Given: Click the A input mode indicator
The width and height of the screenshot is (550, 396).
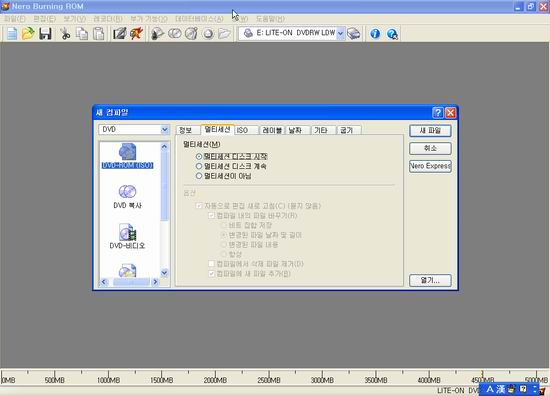Looking at the screenshot, I should pos(490,389).
